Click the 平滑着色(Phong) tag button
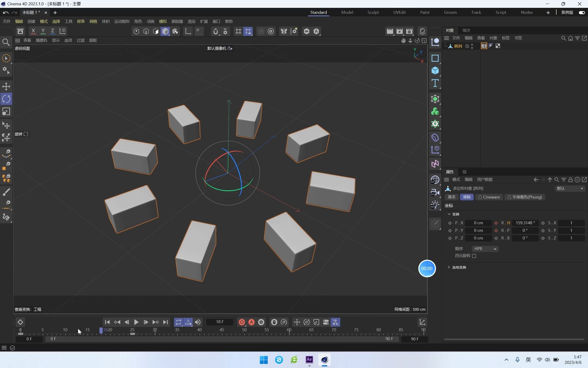Viewport: 588px width, 368px height. click(x=524, y=197)
